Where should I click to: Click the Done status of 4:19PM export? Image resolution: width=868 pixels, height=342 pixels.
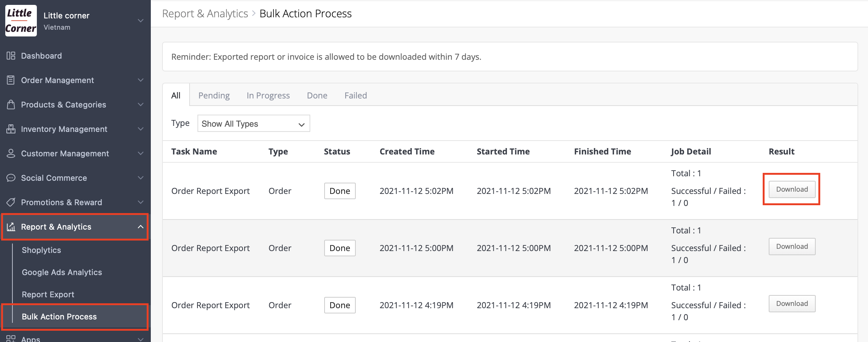340,305
